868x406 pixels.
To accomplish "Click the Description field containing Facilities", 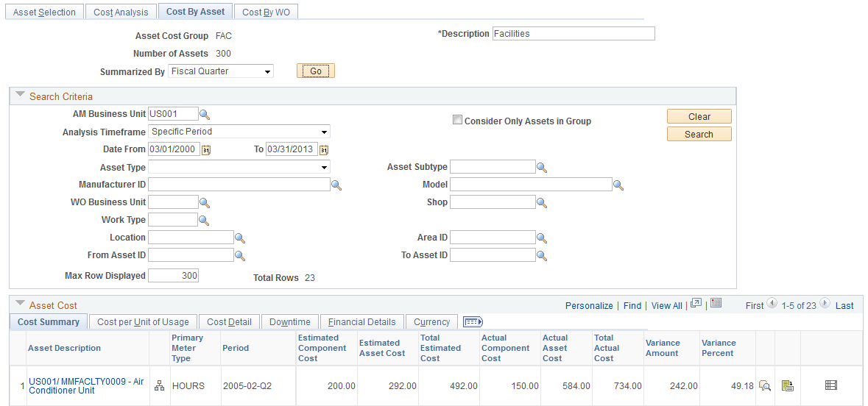I will (x=574, y=34).
